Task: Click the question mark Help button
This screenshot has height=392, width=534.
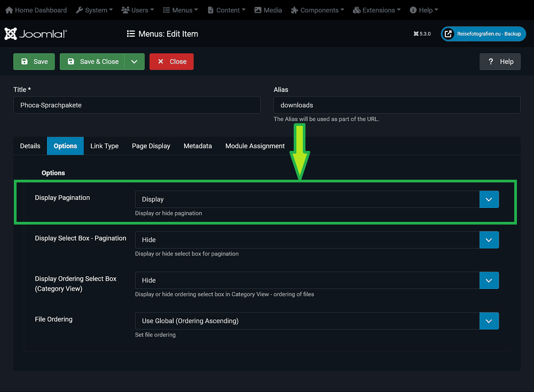Action: click(x=500, y=61)
